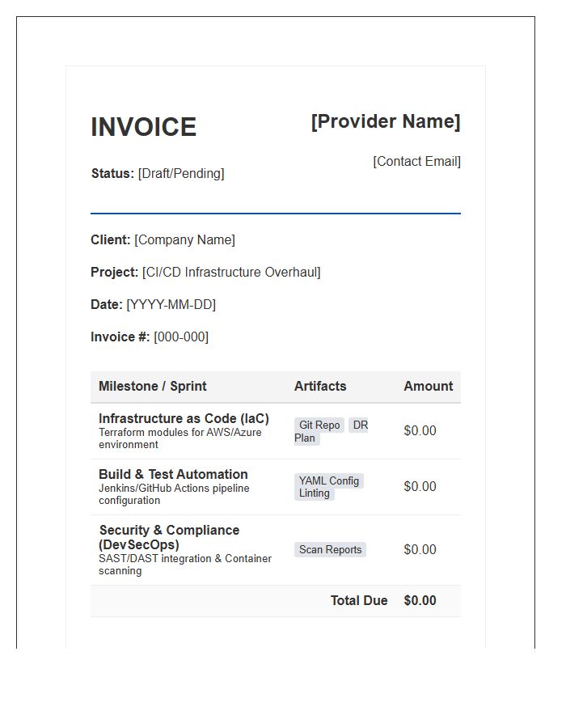
Task: Select the Total Due amount $0.00
Action: click(x=420, y=601)
